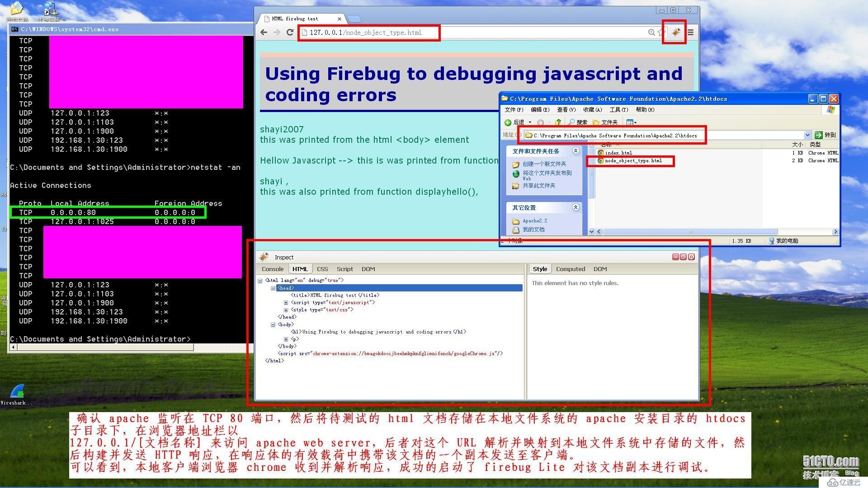Turn off Firebug Lite with the power icon

(x=691, y=257)
